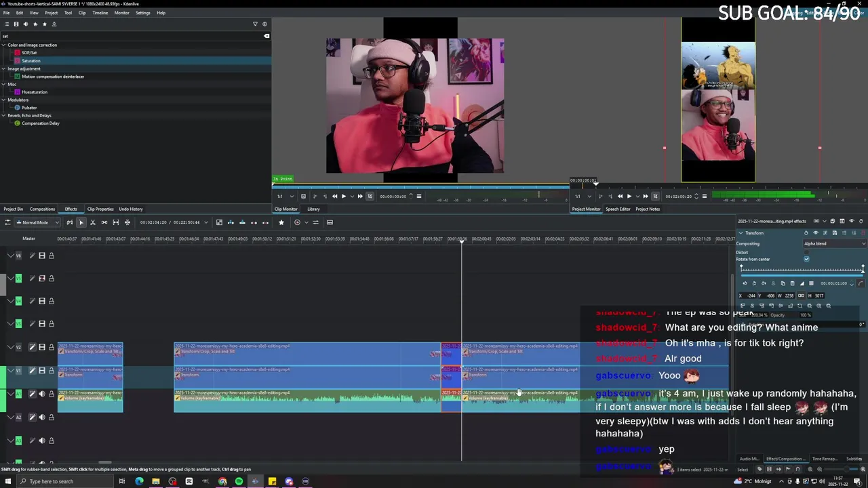Hide the V5 video track
The height and width of the screenshot is (488, 868).
pos(42,278)
